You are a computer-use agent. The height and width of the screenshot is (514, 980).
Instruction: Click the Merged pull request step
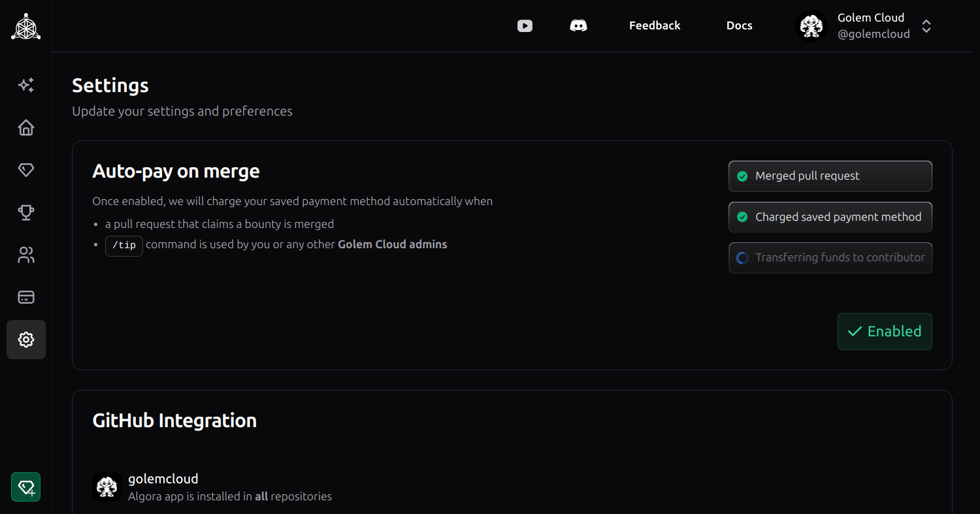click(x=830, y=176)
